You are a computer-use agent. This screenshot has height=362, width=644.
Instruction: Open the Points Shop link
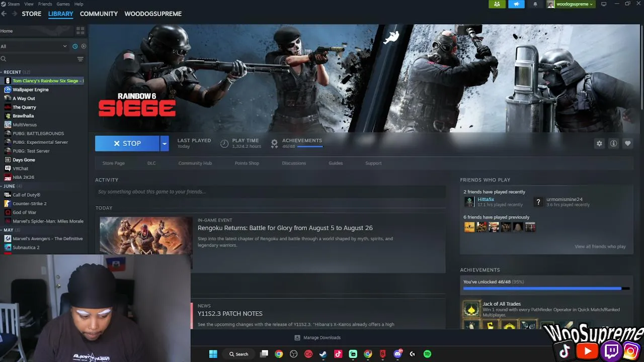247,163
